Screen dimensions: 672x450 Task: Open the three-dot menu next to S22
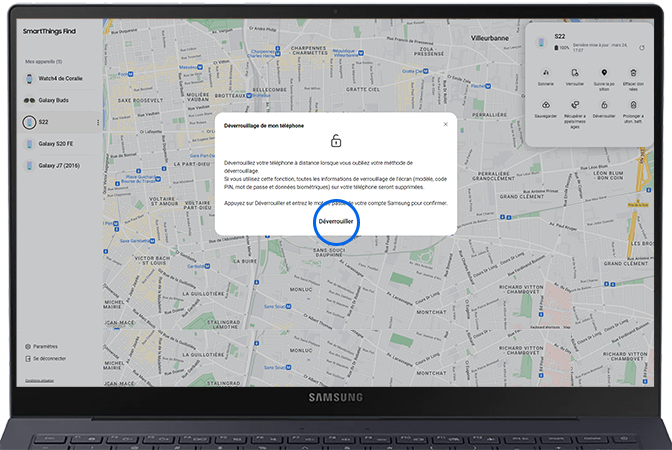point(98,123)
